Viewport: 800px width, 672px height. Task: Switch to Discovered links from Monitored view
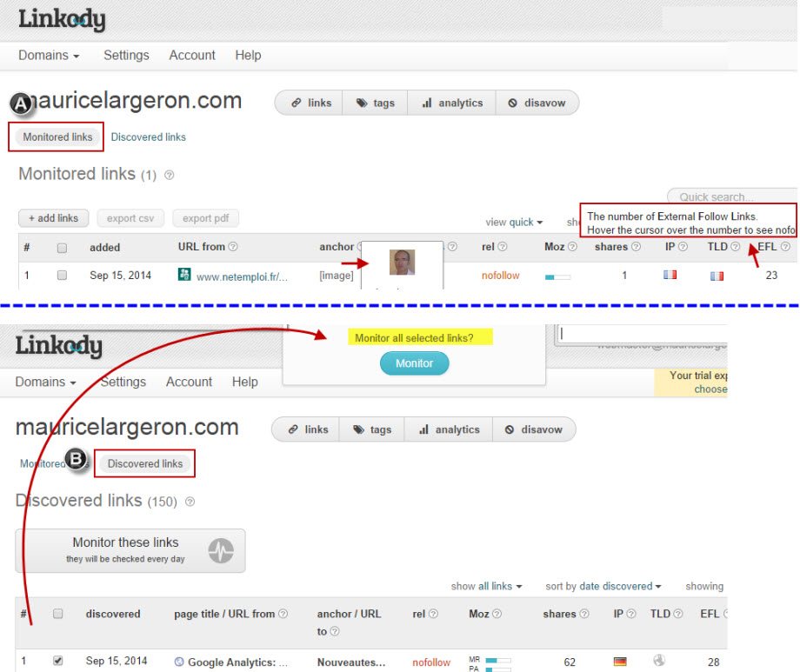click(x=149, y=137)
